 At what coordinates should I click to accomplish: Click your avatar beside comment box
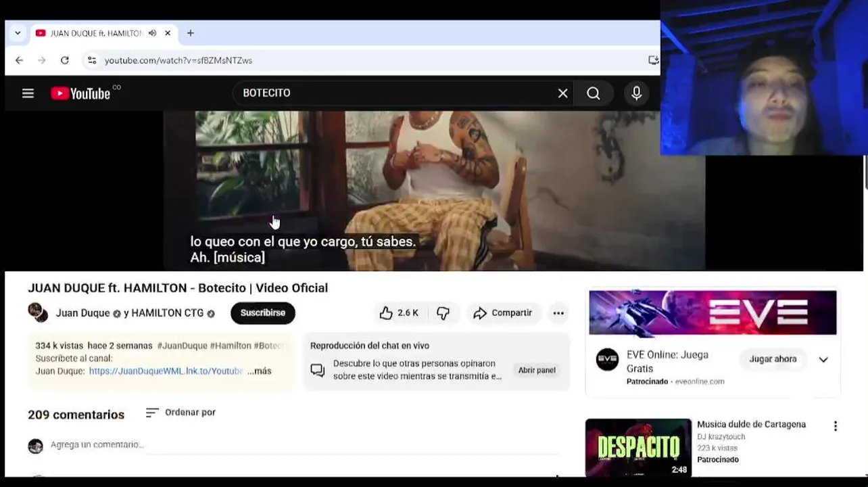point(35,446)
